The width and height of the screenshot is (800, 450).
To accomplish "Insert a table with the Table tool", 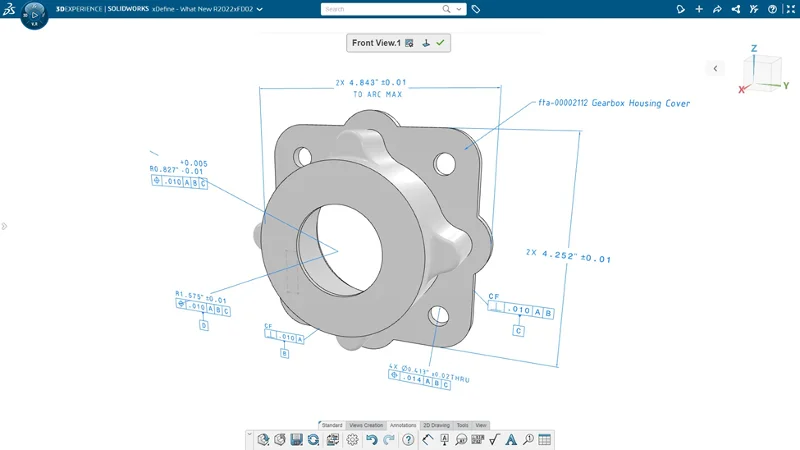I will [544, 439].
